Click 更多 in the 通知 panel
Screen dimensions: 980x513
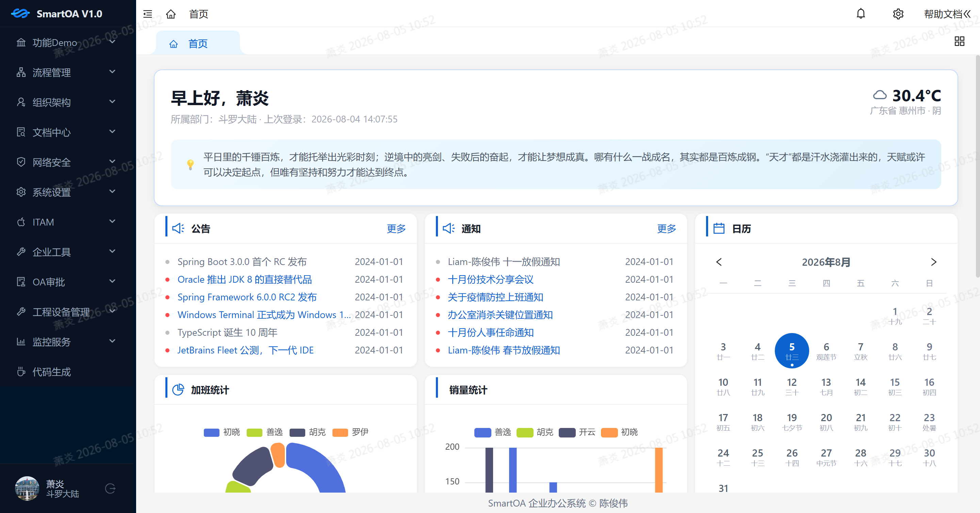667,229
